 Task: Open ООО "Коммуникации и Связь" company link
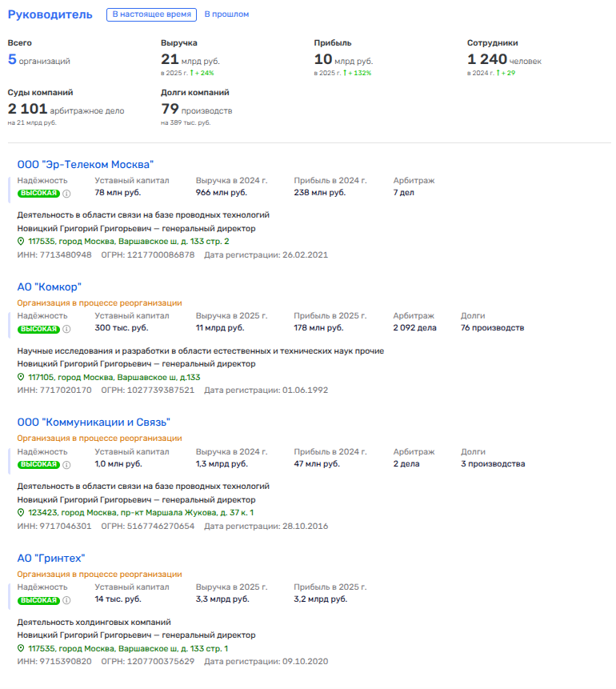tap(94, 422)
